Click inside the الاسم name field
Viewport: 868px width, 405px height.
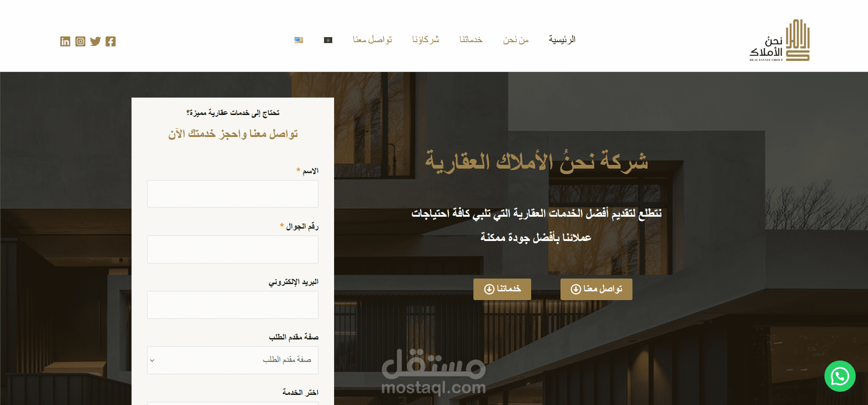point(233,194)
